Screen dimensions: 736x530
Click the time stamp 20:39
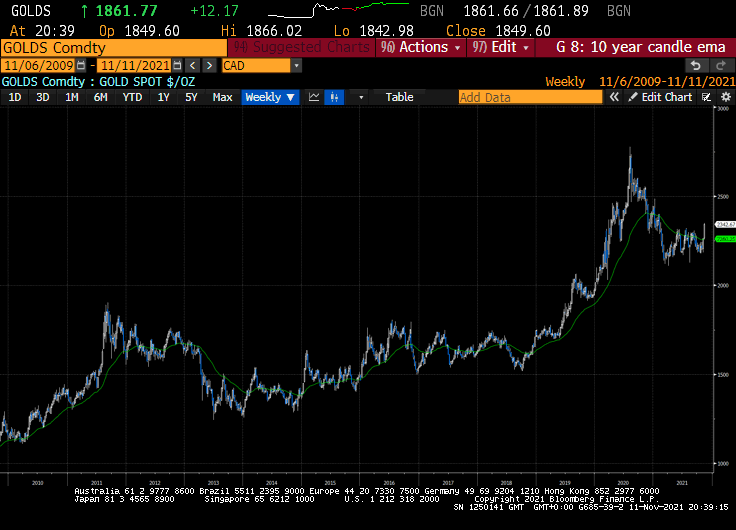55,31
